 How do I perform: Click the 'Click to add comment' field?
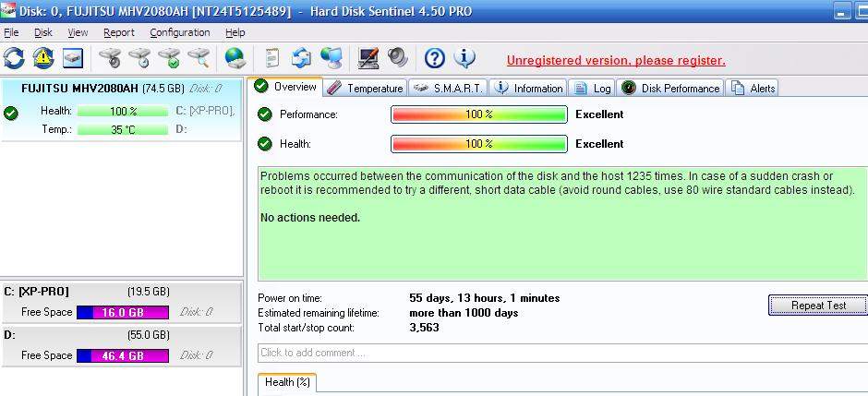(x=562, y=353)
